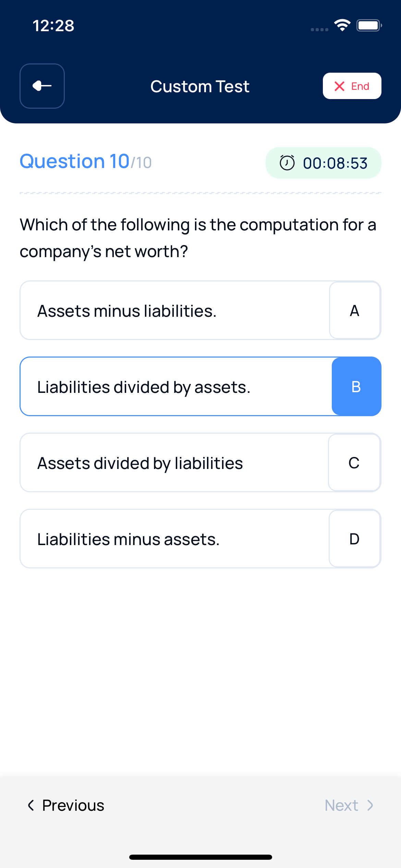
Task: Tap the Question 10/10 counter
Action: tap(86, 161)
